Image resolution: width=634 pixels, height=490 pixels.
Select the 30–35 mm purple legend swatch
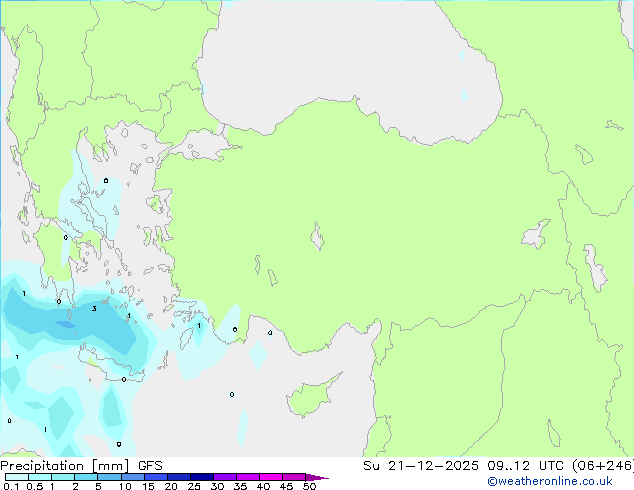pos(224,477)
